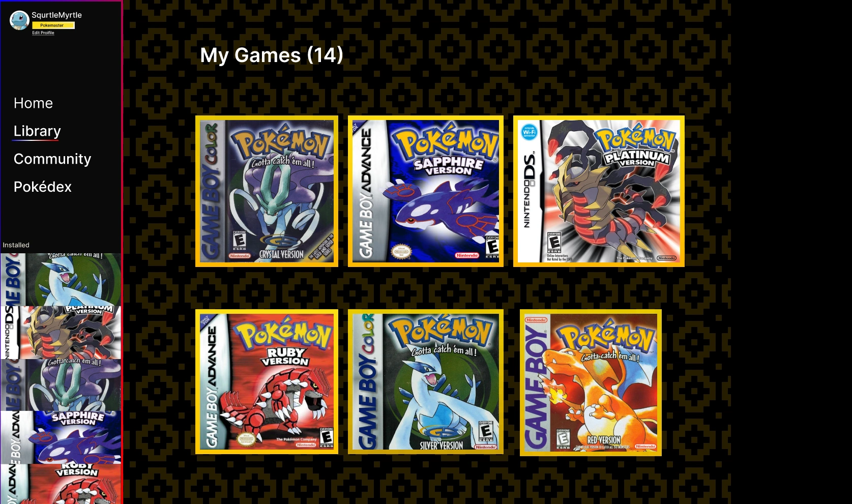Select installed Platinum game in sidebar

(61, 333)
